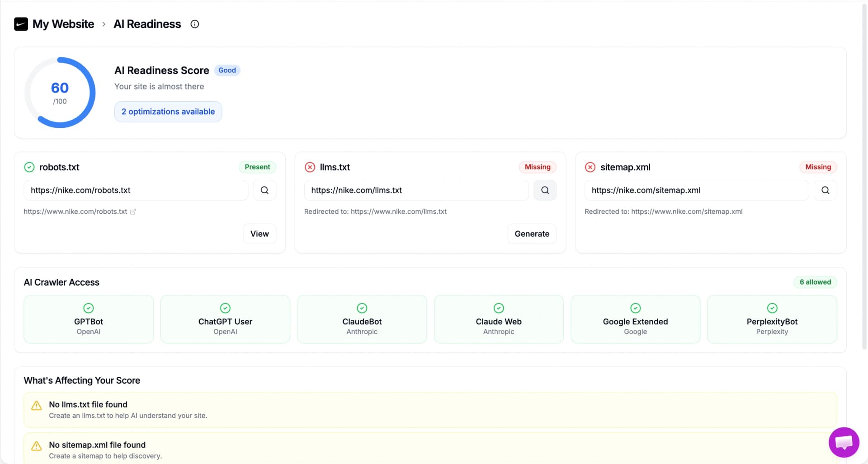Click the Nike logo icon beside My Website
868x464 pixels.
(x=21, y=24)
